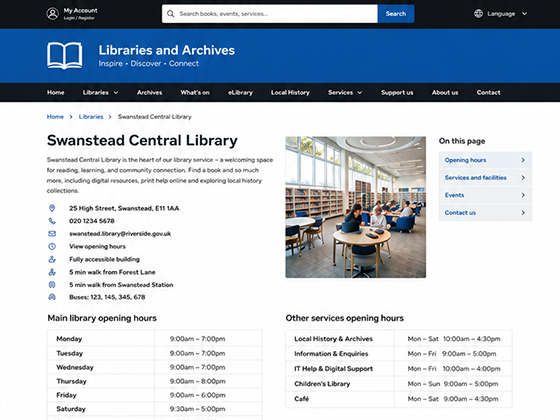Screen dimensions: 560x420
Task: Open eLibrary in the navigation bar
Action: tap(240, 92)
